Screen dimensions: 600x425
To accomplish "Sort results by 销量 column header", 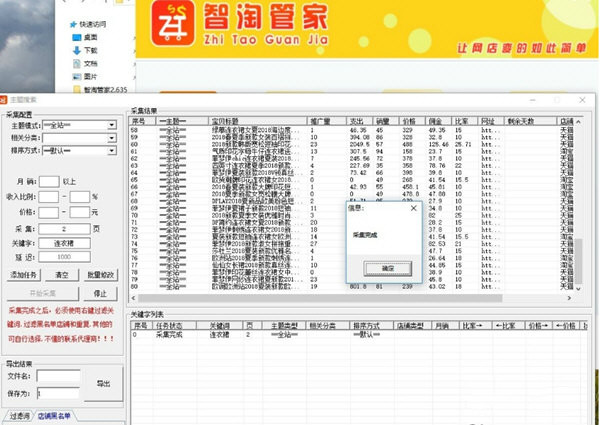I will pos(386,121).
